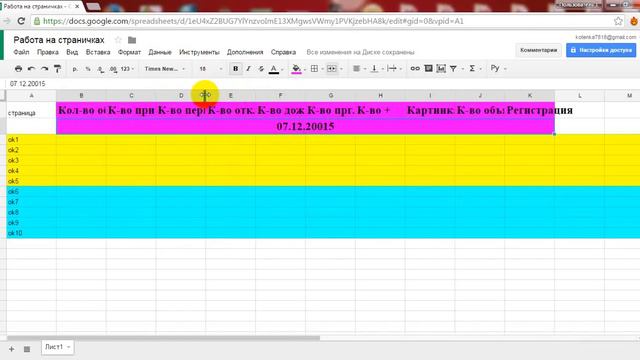This screenshot has height=360, width=640.
Task: Click the Комментарии button
Action: click(x=539, y=50)
